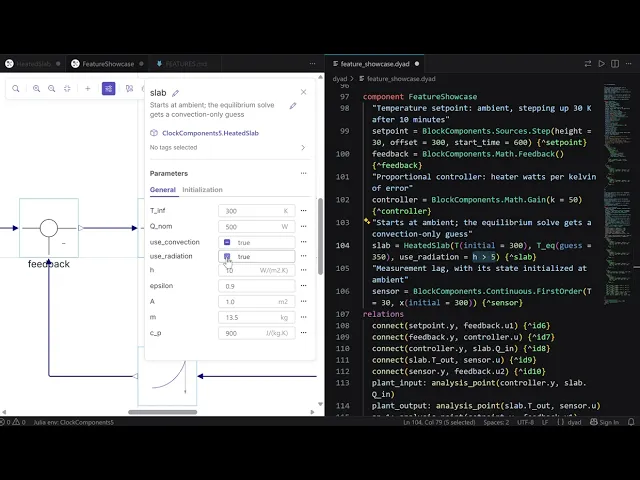Edit the Q_nom value field
The height and width of the screenshot is (480, 640).
pos(256,227)
